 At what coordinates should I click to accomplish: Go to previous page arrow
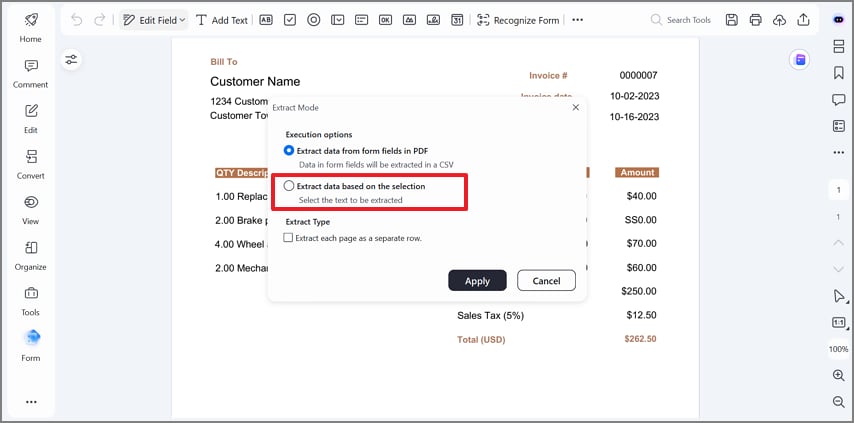coord(839,243)
